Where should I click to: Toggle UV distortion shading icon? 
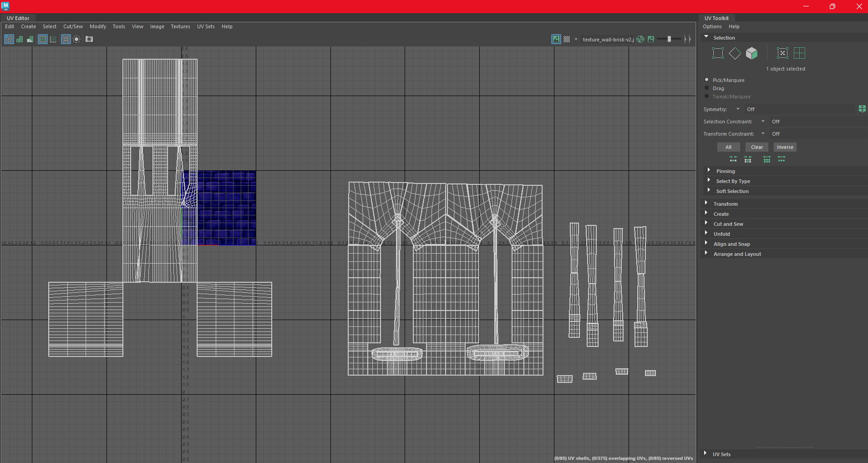pos(30,39)
